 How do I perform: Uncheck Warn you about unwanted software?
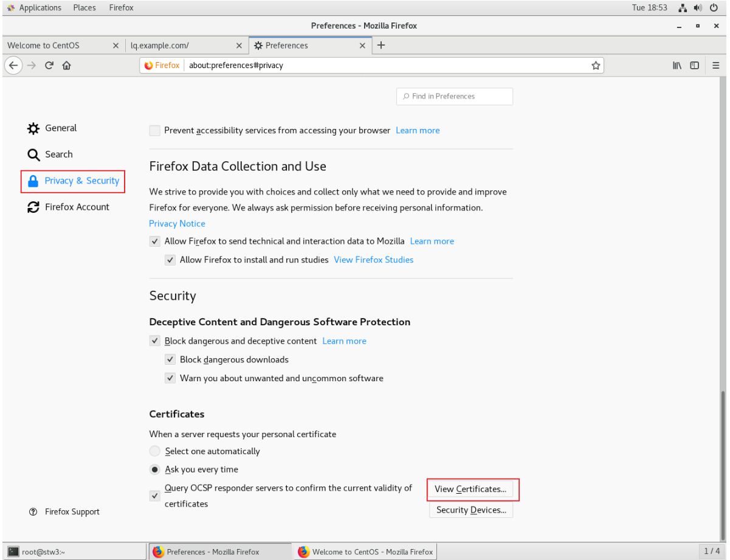pyautogui.click(x=171, y=379)
